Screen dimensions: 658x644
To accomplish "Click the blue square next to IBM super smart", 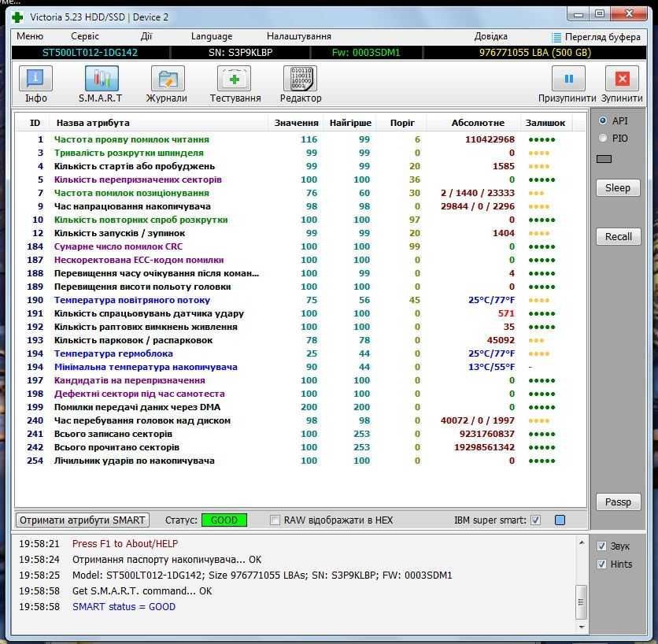I will tap(560, 520).
